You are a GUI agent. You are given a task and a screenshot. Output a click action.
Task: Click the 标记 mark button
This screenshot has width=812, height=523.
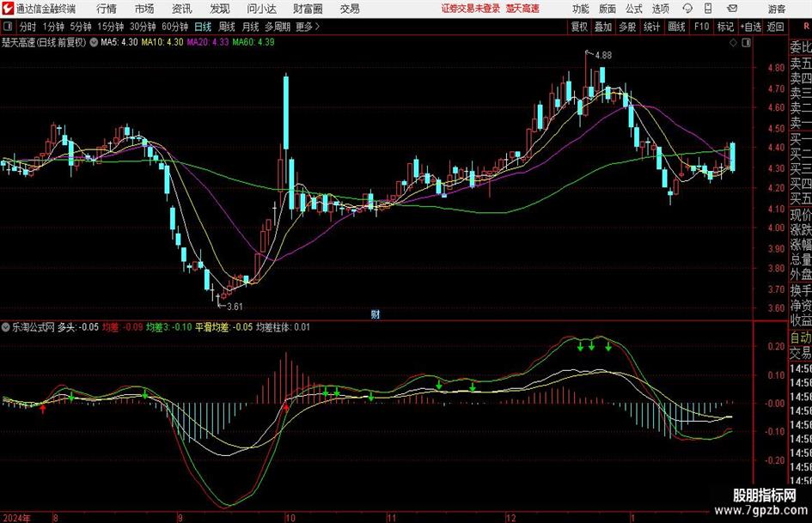tap(725, 27)
